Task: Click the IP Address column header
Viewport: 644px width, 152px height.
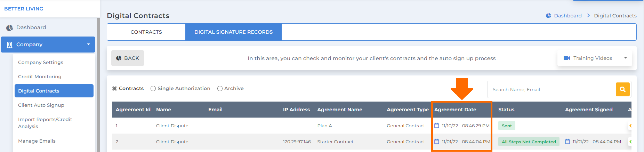Action: point(296,110)
